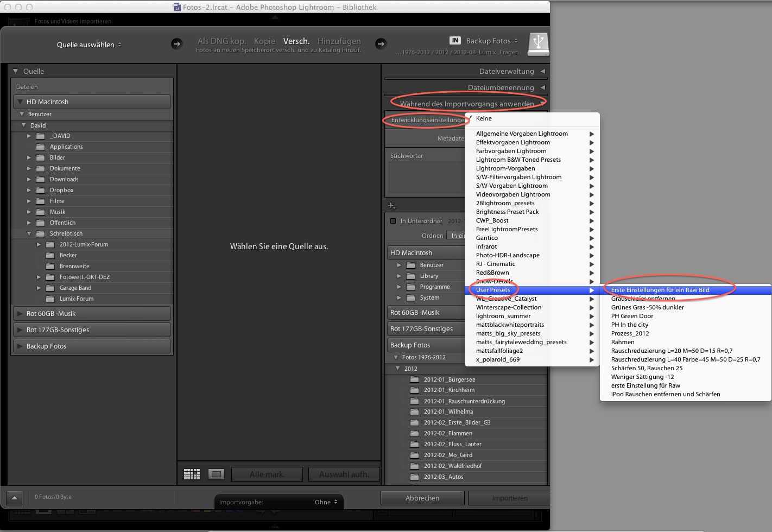Click the Importieren button
Viewport: 772px width, 532px height.
pyautogui.click(x=509, y=498)
